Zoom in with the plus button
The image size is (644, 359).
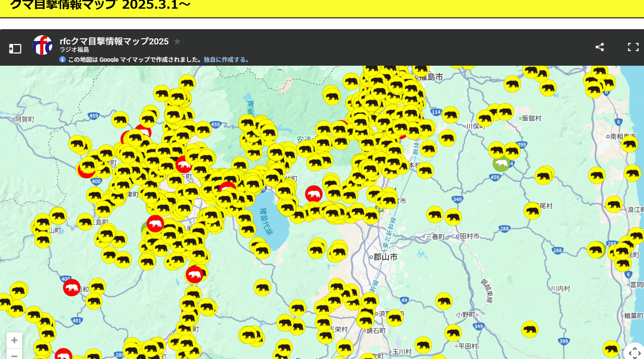tap(14, 340)
